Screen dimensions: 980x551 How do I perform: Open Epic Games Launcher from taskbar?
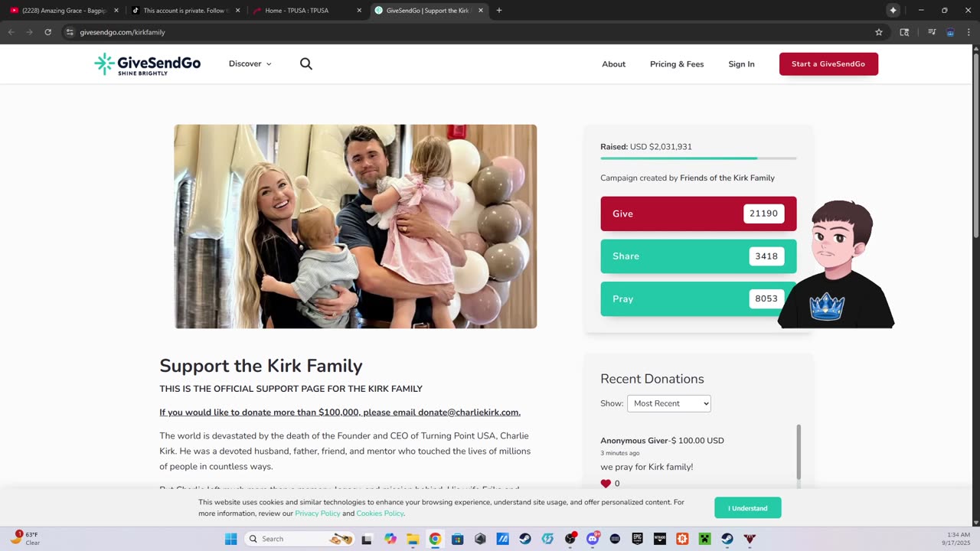[637, 539]
